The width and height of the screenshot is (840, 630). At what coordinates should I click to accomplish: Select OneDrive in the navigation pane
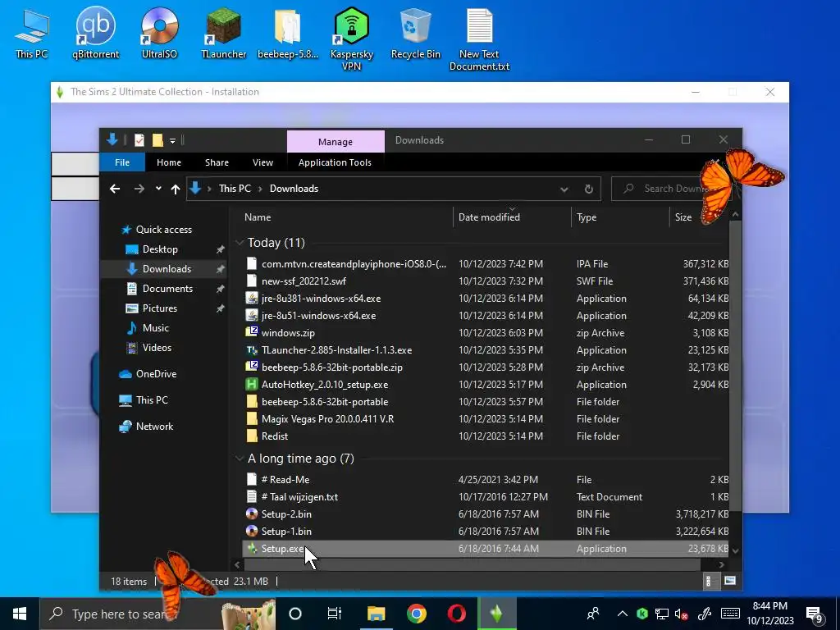tap(155, 374)
